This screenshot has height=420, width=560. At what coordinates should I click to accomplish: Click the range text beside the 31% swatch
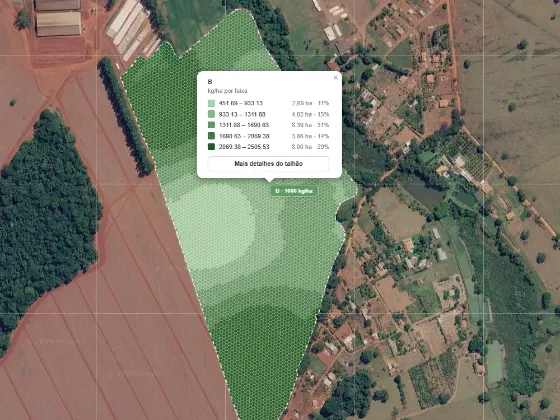(244, 125)
